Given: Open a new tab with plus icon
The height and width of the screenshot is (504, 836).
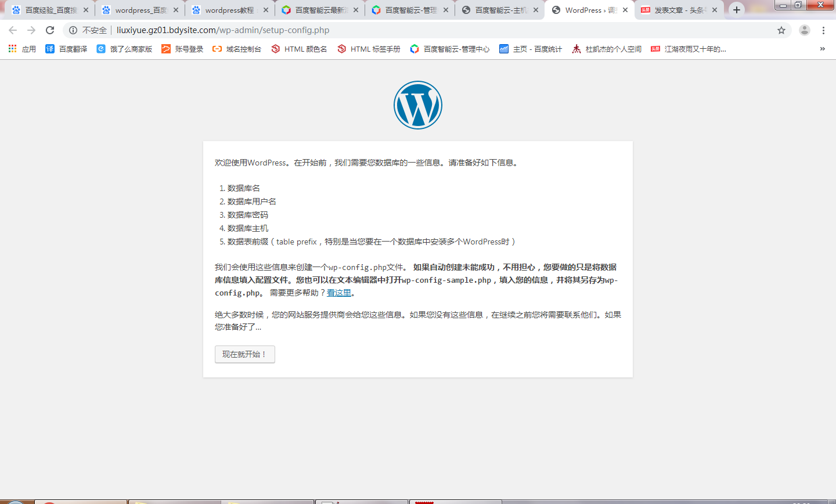Looking at the screenshot, I should click(737, 10).
